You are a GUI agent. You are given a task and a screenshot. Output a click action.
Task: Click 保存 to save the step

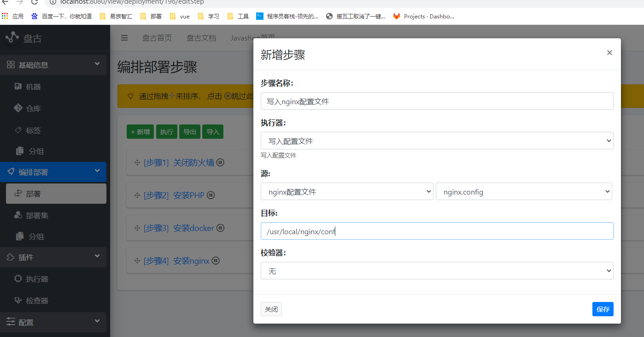point(603,309)
